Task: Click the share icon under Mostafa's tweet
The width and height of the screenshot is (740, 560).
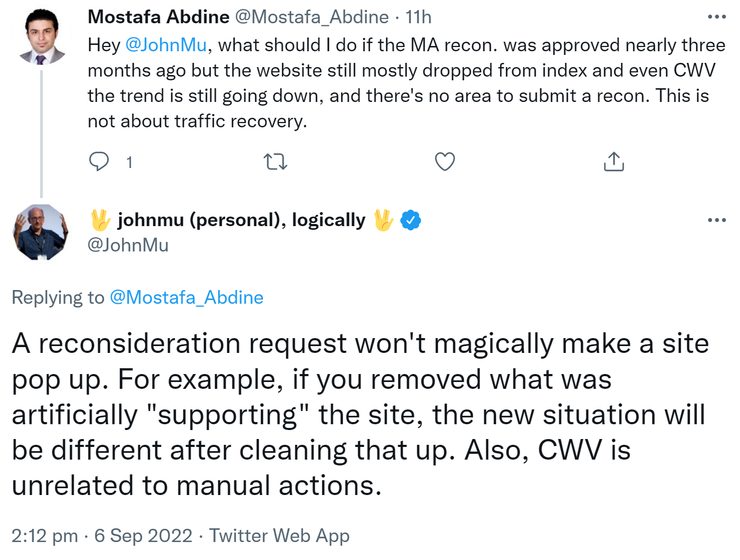Action: tap(613, 162)
